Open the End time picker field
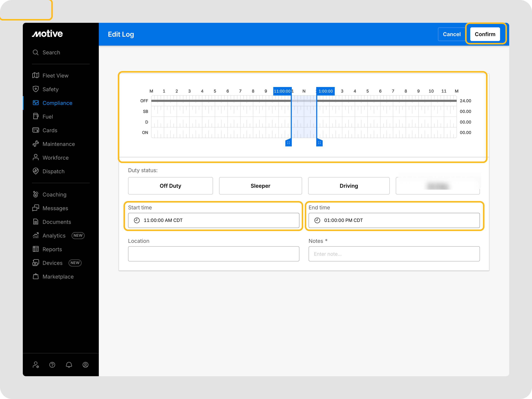This screenshot has height=399, width=532. coord(394,220)
